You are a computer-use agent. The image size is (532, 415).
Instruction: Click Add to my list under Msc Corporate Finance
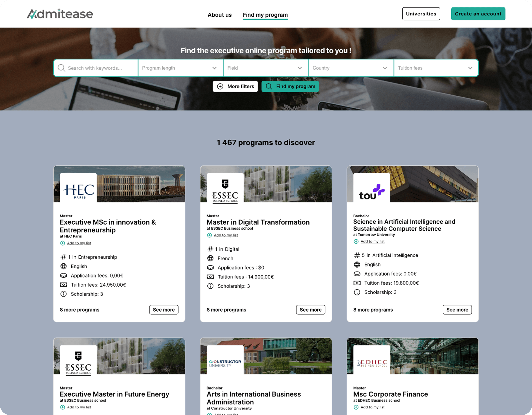tap(372, 407)
